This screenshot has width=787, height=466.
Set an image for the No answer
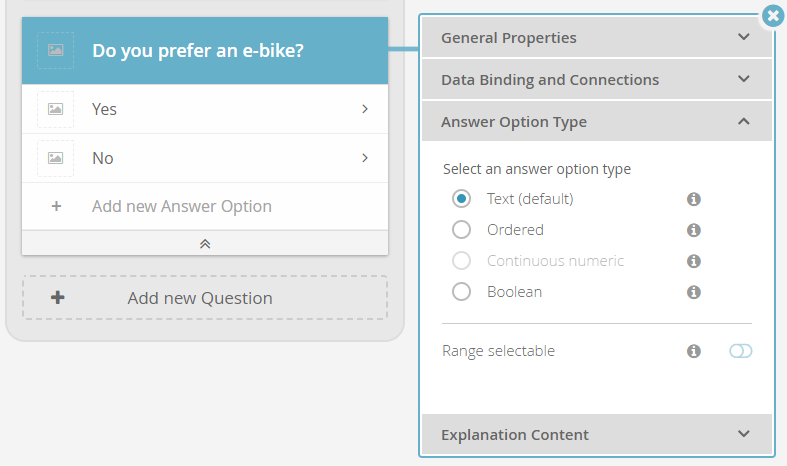point(55,158)
